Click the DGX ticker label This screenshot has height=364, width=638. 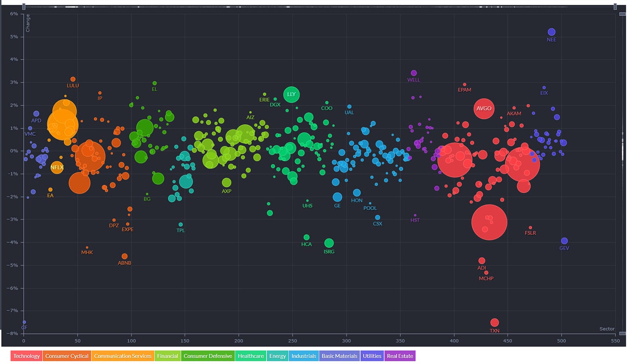point(275,105)
